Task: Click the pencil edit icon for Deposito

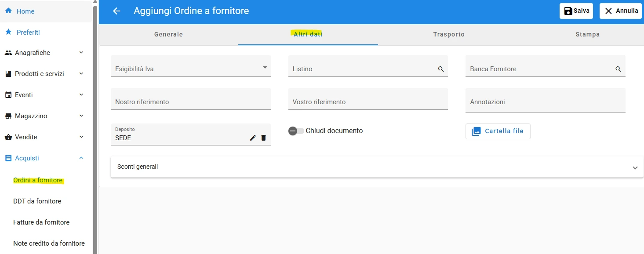Action: click(x=253, y=138)
